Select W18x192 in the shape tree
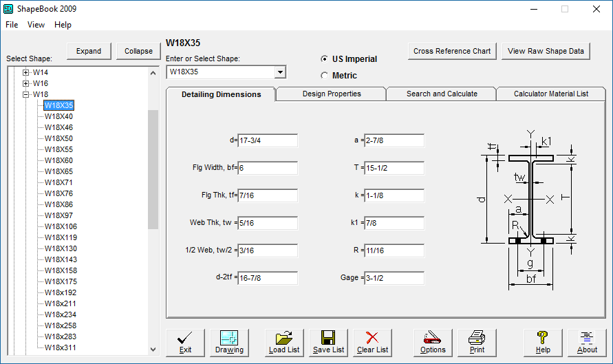 click(x=61, y=292)
